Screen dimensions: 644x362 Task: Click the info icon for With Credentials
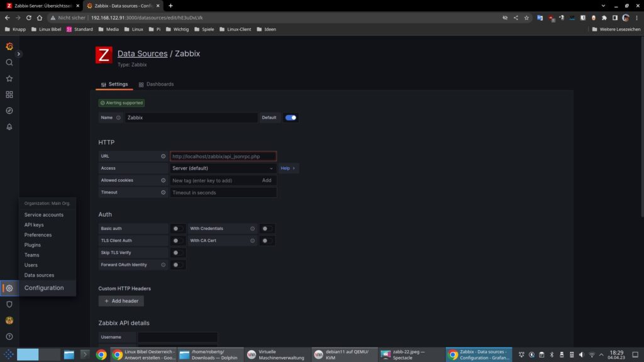253,229
